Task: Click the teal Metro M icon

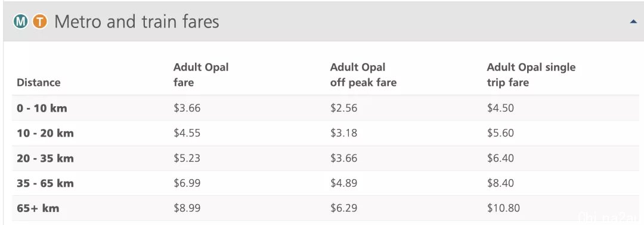Action: (20, 21)
